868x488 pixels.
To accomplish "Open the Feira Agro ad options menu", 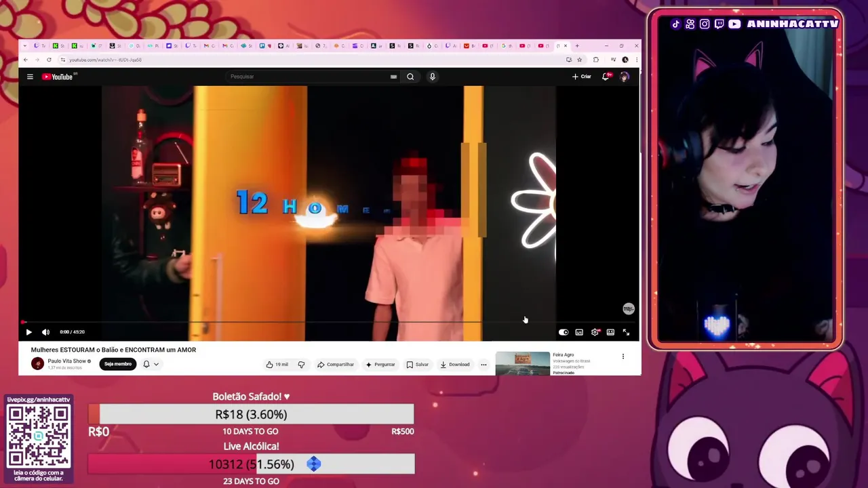I will pos(623,357).
